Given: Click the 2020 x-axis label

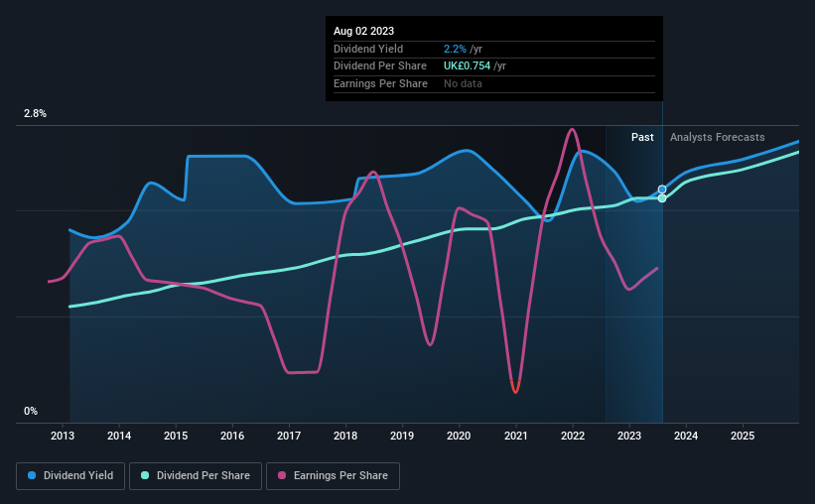Looking at the screenshot, I should pyautogui.click(x=459, y=436).
